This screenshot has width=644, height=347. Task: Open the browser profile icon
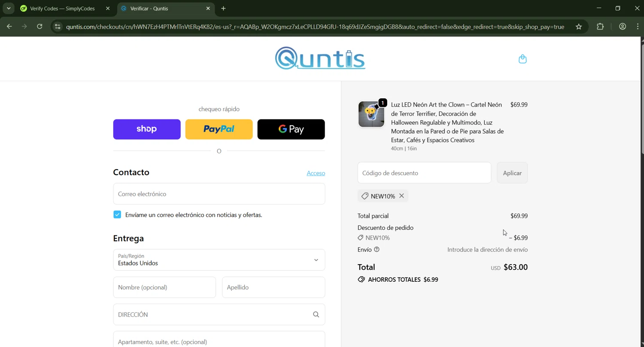[623, 27]
